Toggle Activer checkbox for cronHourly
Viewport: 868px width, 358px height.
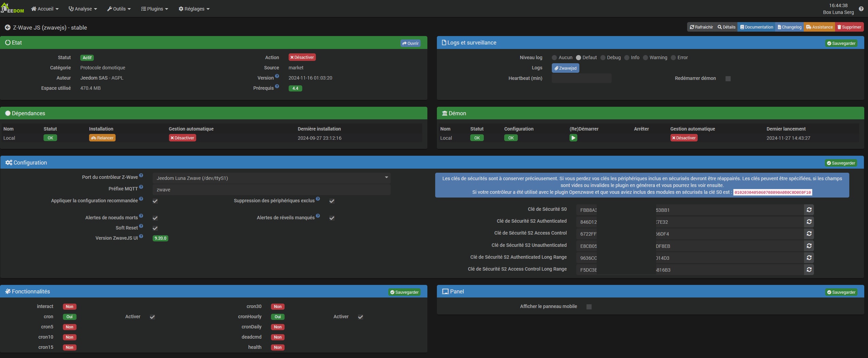[x=360, y=317]
